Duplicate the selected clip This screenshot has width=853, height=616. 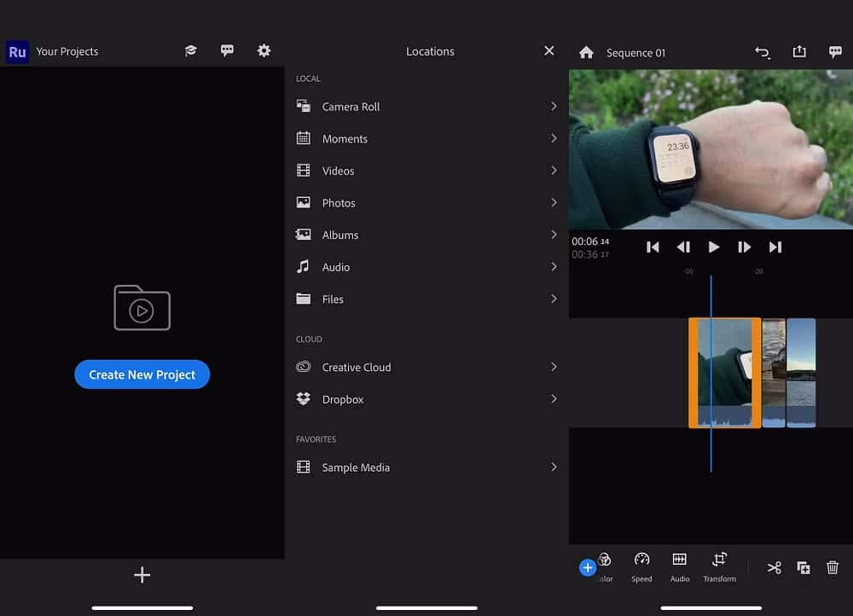(804, 567)
